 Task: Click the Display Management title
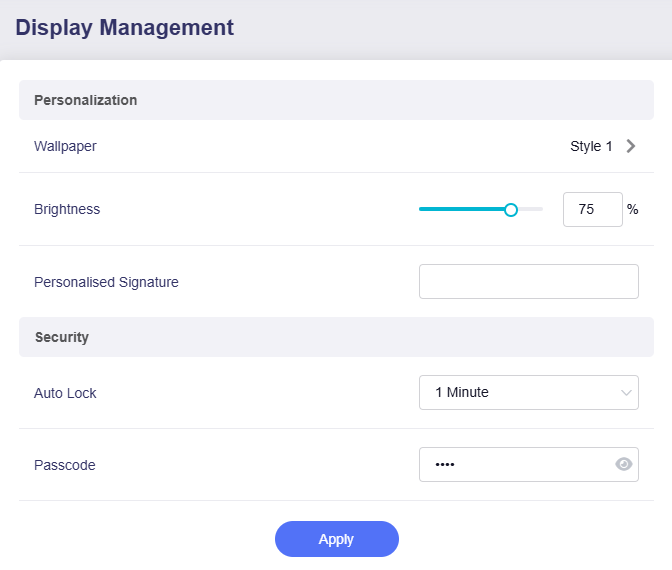coord(125,28)
